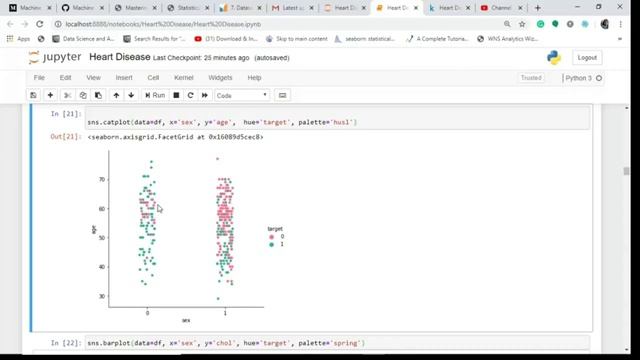Open the seaborn statistical bookmark

[365, 39]
